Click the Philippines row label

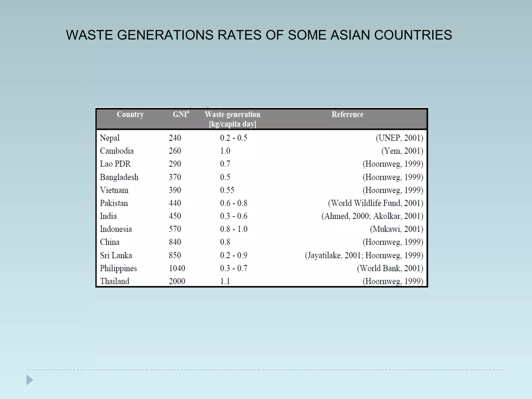pos(118,268)
